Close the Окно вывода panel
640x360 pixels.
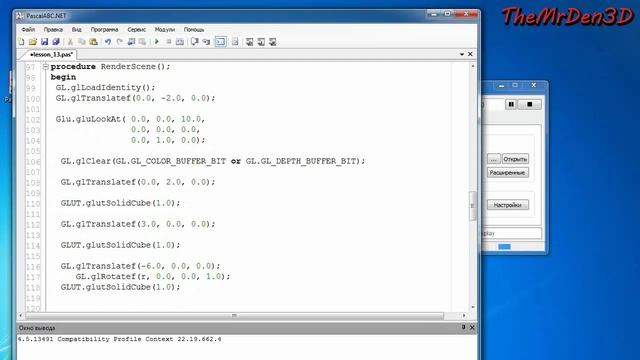pyautogui.click(x=472, y=327)
